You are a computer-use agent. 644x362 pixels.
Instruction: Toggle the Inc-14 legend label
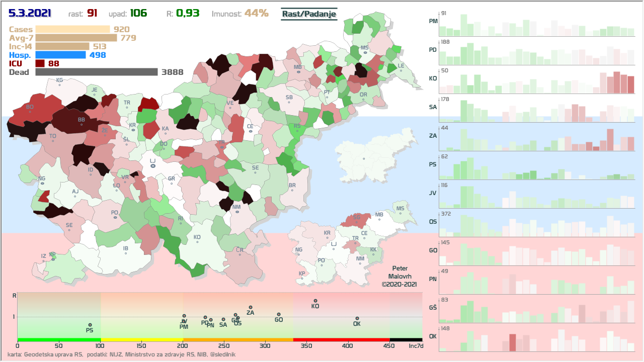pos(21,46)
